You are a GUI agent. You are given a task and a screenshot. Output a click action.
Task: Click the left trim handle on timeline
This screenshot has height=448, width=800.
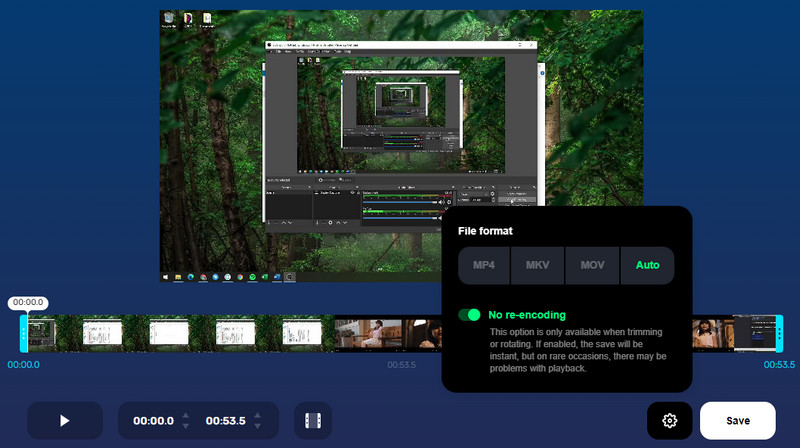coord(24,333)
